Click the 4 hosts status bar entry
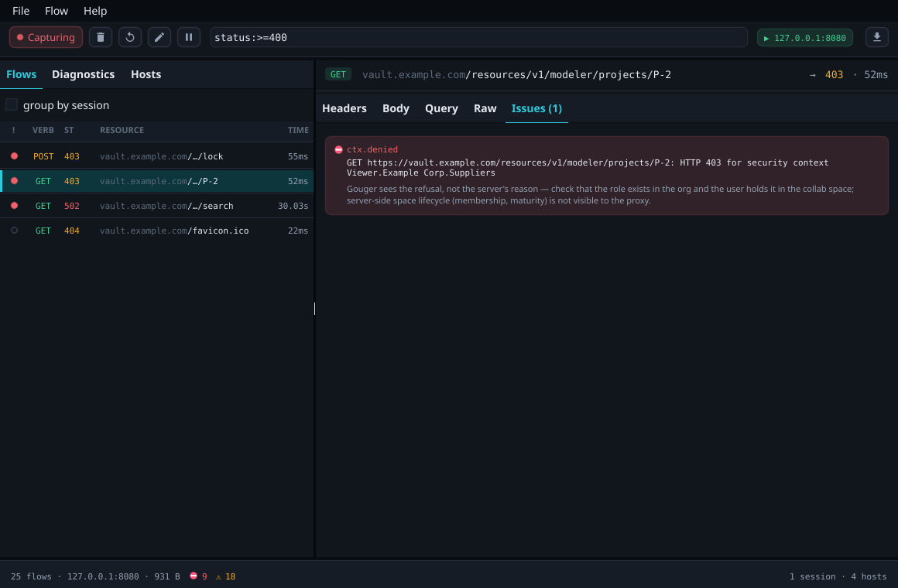The image size is (898, 588). tap(869, 576)
